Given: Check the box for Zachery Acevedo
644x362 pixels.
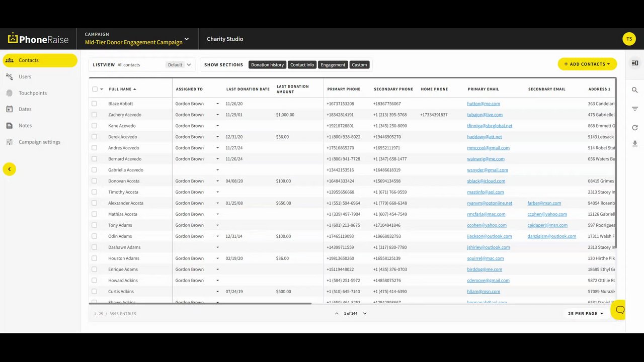Looking at the screenshot, I should 94,115.
